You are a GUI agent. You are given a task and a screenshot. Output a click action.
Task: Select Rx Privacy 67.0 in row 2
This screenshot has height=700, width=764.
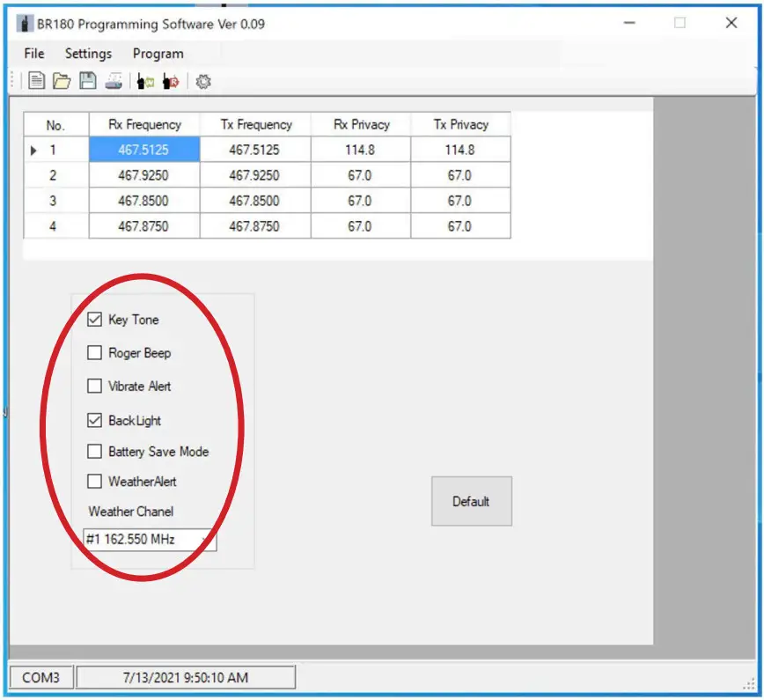point(361,175)
